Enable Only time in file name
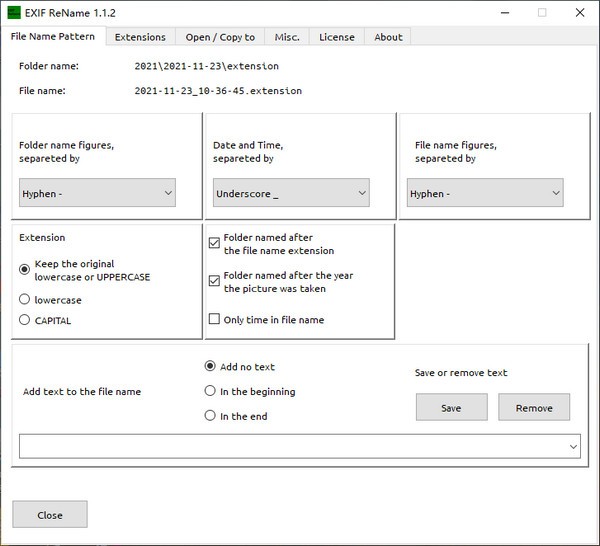The height and width of the screenshot is (546, 600). coord(214,320)
